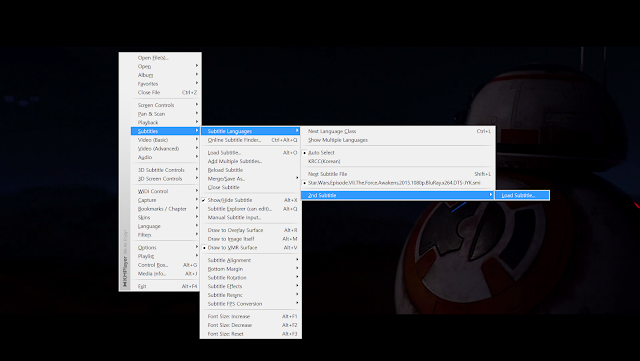The width and height of the screenshot is (640, 361).
Task: Open Subtitle FPS Conversion submenu
Action: pos(251,304)
